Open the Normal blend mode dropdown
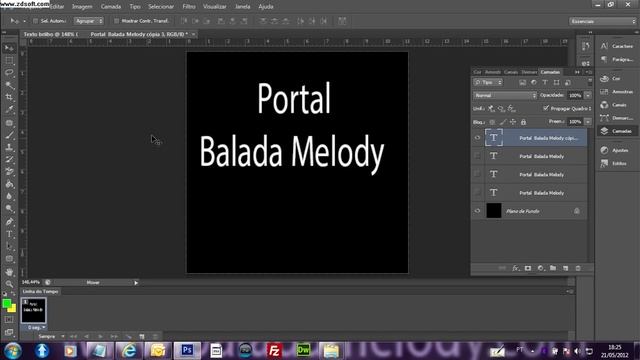The height and width of the screenshot is (360, 640). pyautogui.click(x=505, y=95)
